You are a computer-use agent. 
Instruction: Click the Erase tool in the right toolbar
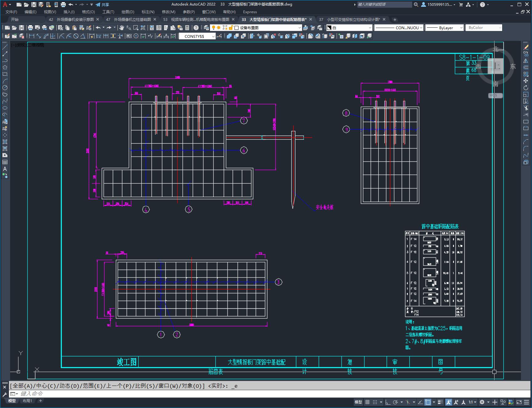click(x=526, y=47)
